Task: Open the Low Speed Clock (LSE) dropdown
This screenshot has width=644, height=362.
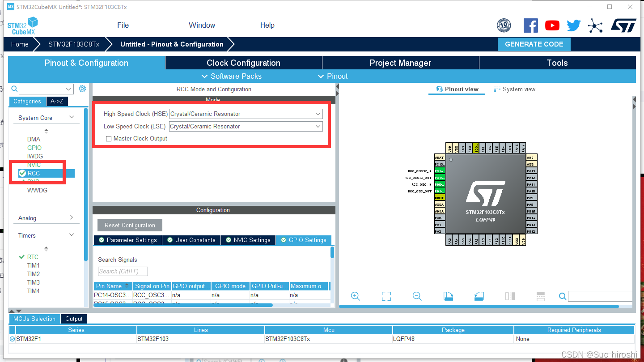Action: 246,127
